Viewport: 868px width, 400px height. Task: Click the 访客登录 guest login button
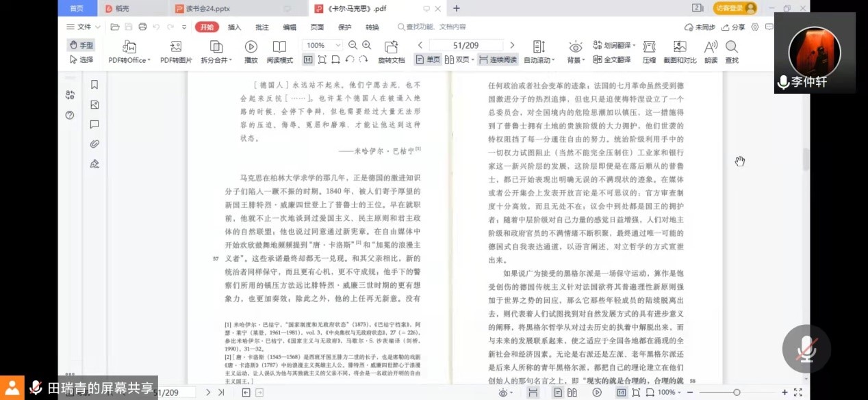pyautogui.click(x=735, y=8)
